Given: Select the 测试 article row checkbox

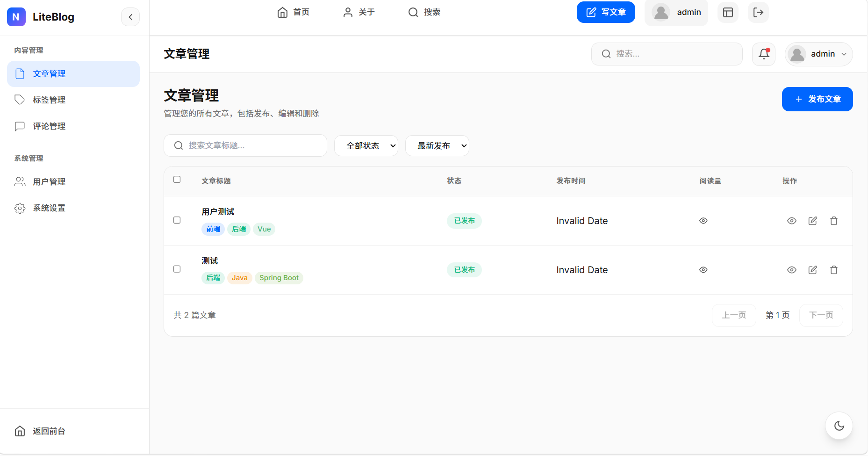Looking at the screenshot, I should pyautogui.click(x=177, y=269).
